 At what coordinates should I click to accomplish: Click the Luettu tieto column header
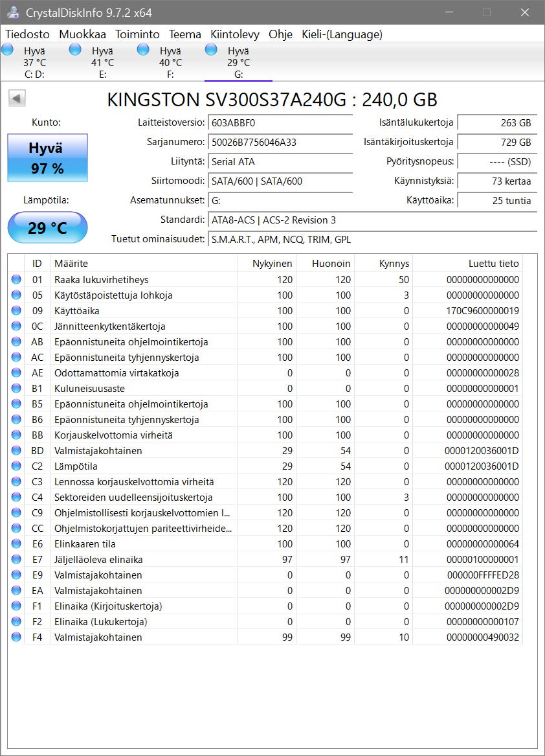coord(467,263)
